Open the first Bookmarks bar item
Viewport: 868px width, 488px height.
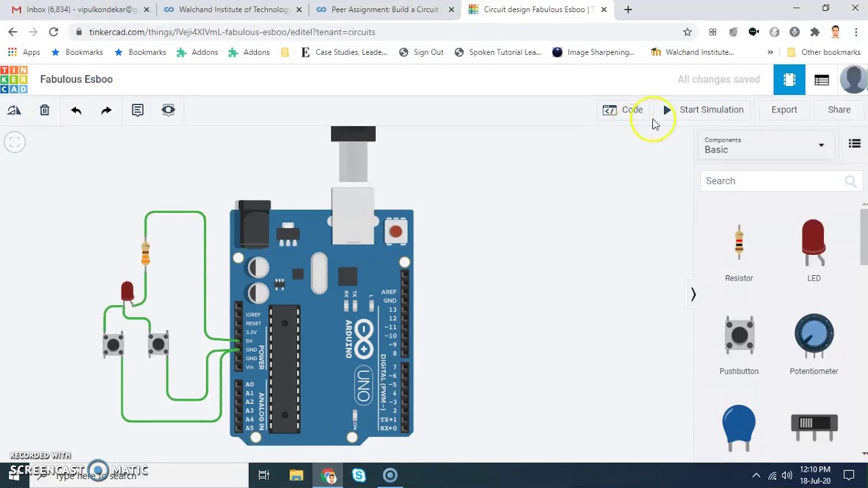pyautogui.click(x=77, y=52)
